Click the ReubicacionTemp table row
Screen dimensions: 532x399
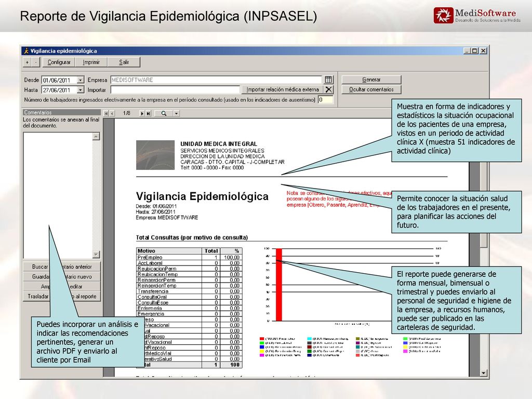(x=189, y=274)
